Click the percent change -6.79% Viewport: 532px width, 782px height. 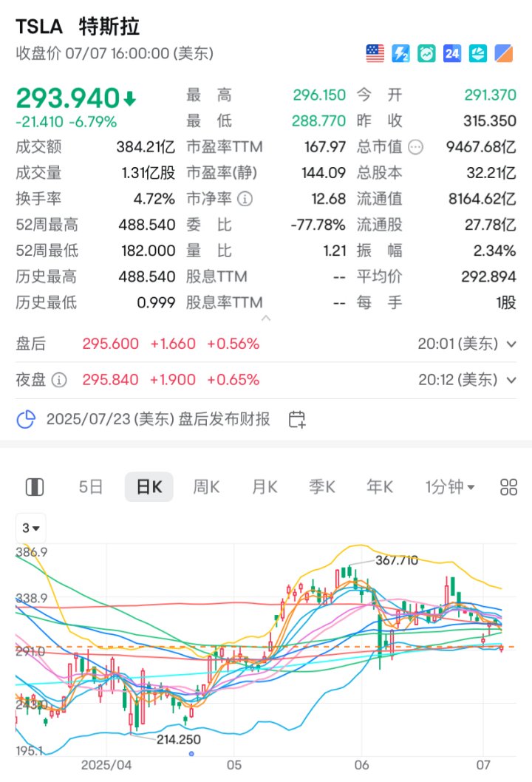(93, 122)
